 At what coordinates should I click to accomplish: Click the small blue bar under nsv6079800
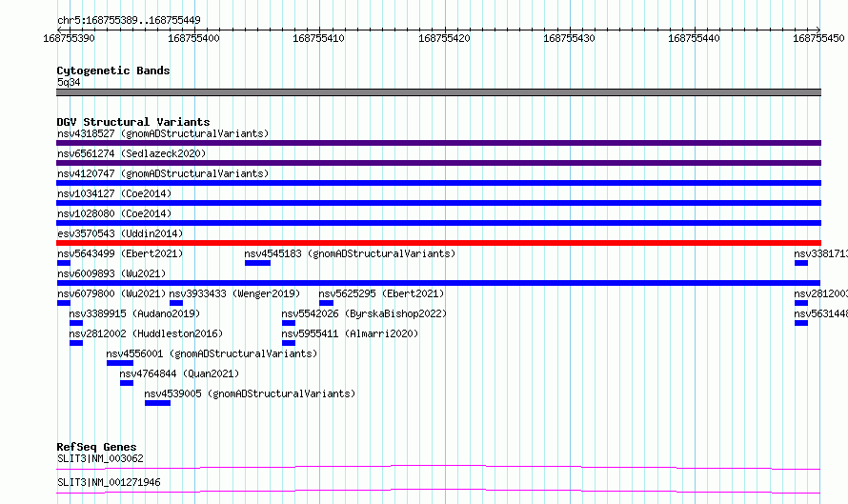63,303
